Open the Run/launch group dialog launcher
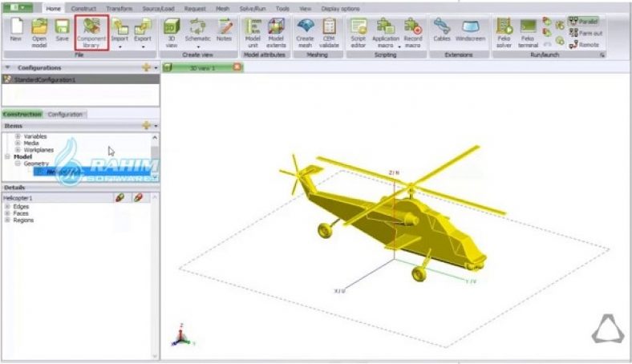The height and width of the screenshot is (364, 632). 602,55
